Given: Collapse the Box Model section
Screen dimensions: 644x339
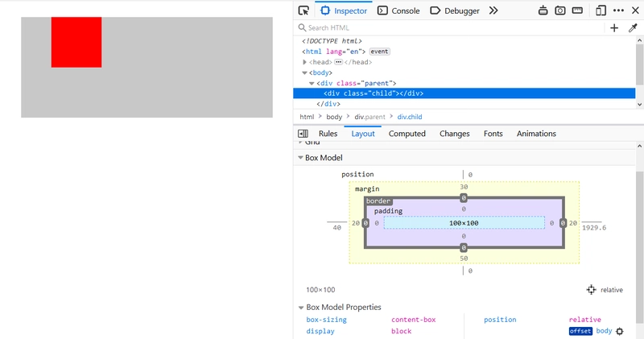Looking at the screenshot, I should coord(301,159).
